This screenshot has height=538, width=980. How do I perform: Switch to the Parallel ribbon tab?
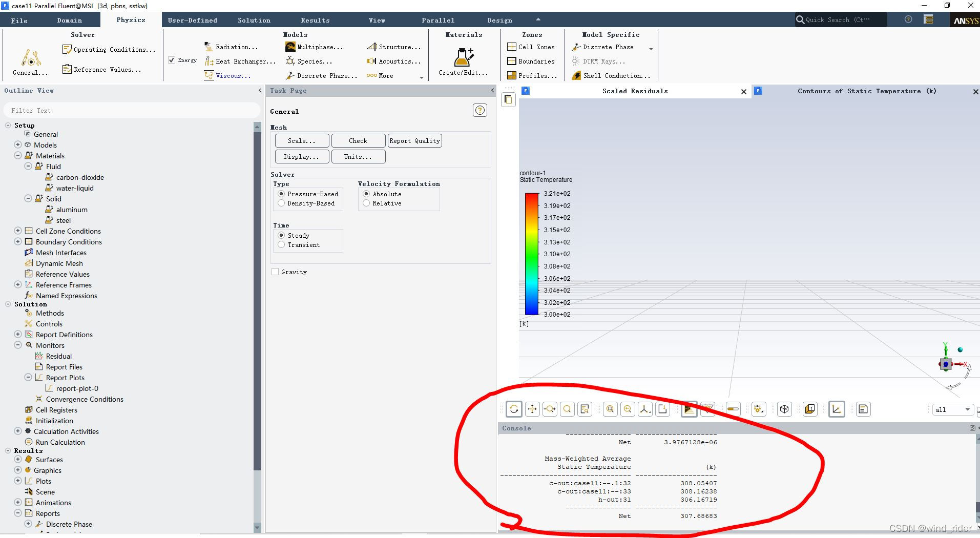pos(438,20)
